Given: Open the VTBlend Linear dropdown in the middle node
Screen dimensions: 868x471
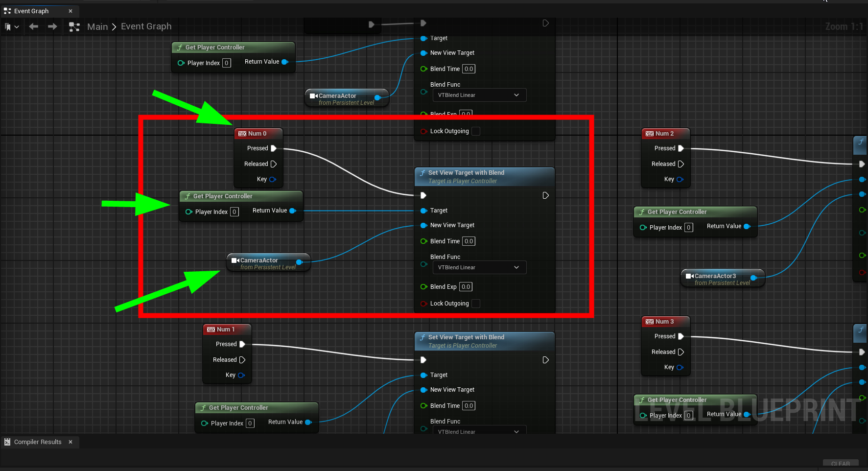Looking at the screenshot, I should tap(479, 267).
